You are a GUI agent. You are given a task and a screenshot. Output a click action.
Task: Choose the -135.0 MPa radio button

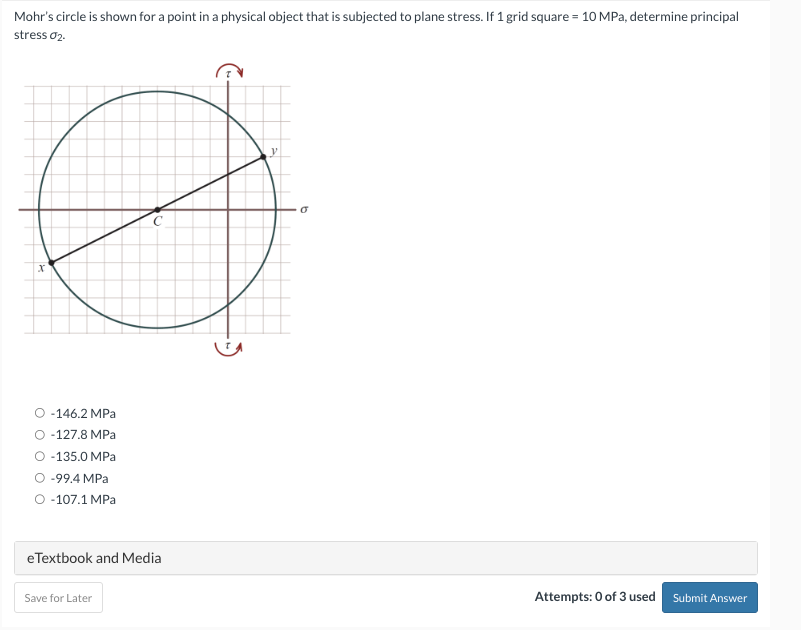(39, 456)
